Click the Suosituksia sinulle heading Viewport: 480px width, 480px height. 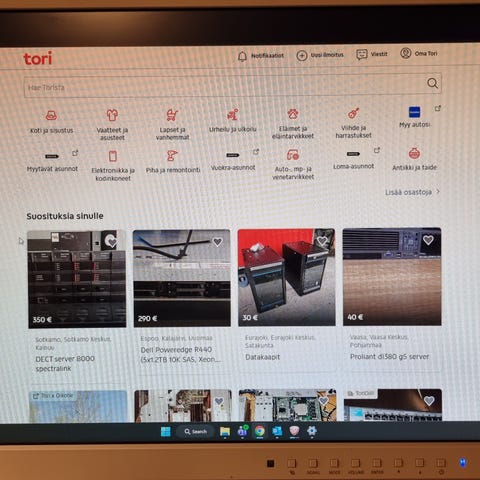[65, 216]
